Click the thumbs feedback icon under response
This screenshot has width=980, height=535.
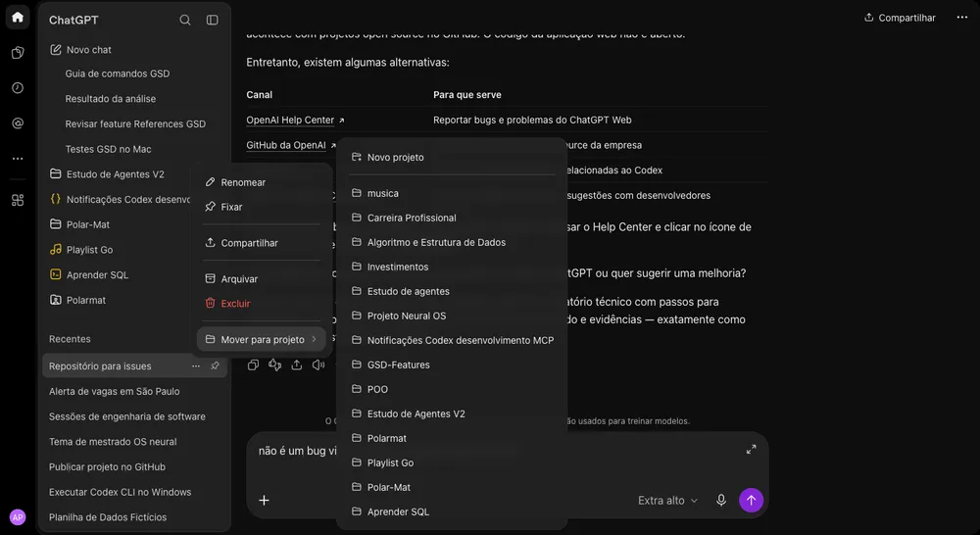[275, 365]
